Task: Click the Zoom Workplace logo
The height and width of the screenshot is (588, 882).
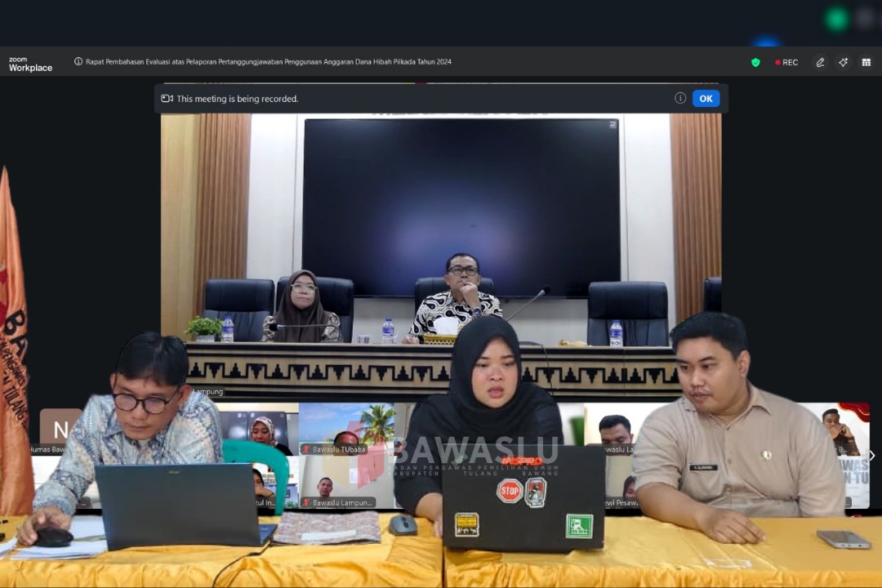Action: (30, 65)
